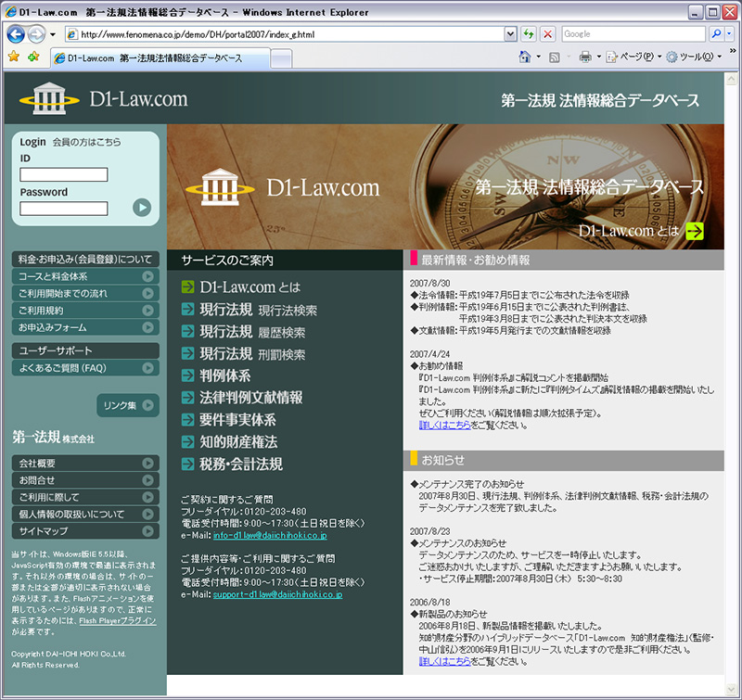Click the Google search box
Screen dimensions: 742x700
(633, 34)
